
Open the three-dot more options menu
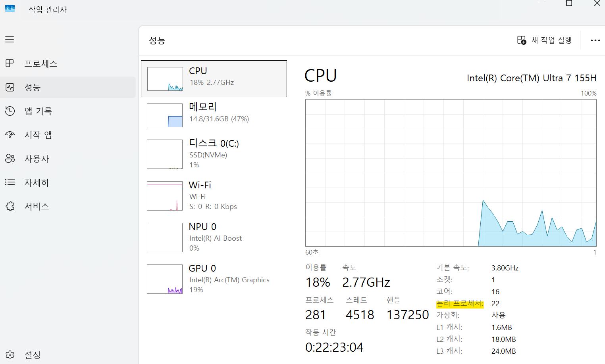tap(595, 40)
